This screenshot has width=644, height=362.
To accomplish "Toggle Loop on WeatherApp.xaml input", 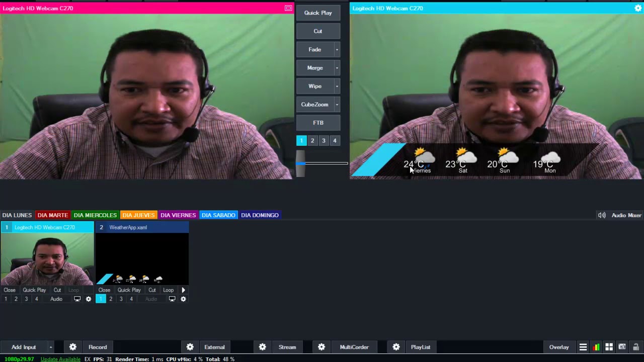I will [169, 290].
